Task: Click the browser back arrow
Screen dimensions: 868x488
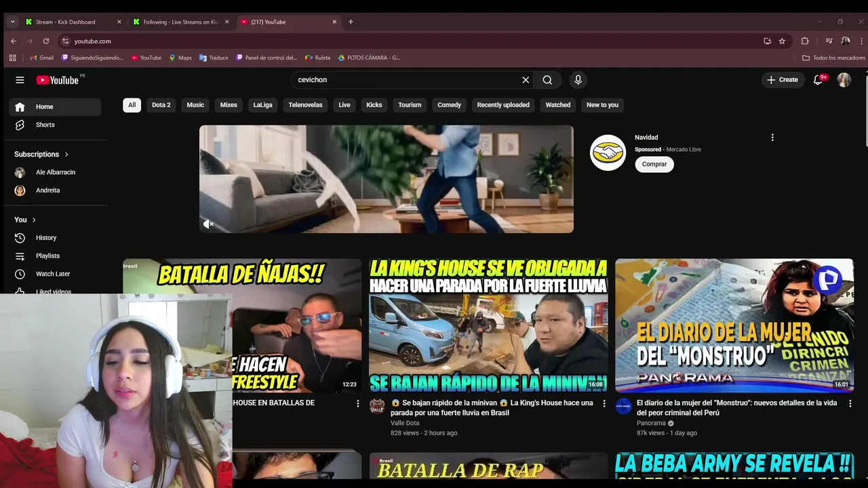Action: click(x=14, y=41)
